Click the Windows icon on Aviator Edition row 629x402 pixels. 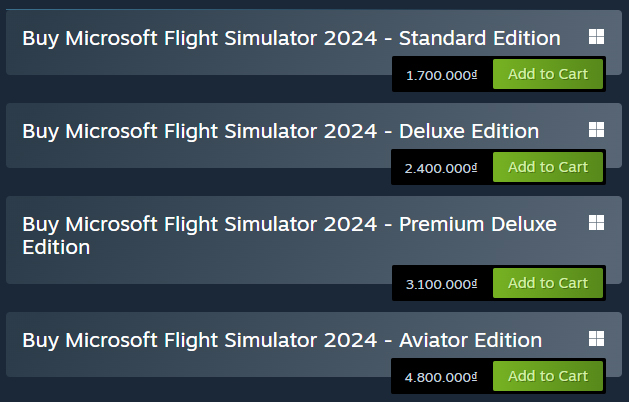pyautogui.click(x=596, y=339)
